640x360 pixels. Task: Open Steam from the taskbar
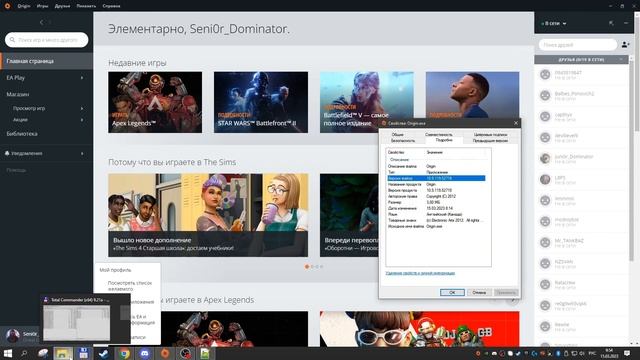[104, 353]
